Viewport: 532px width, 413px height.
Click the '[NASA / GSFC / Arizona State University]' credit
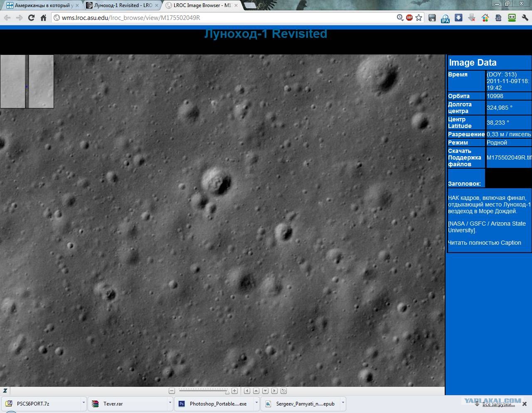(x=487, y=227)
